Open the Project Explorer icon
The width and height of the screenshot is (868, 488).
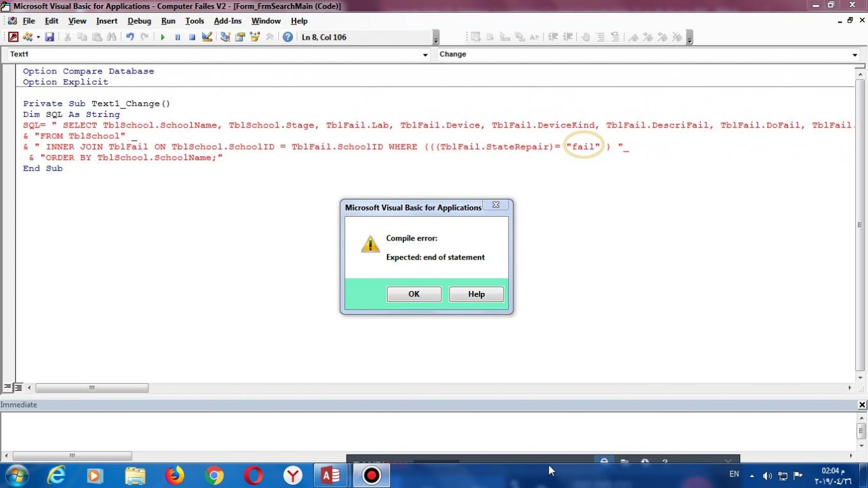pos(225,37)
